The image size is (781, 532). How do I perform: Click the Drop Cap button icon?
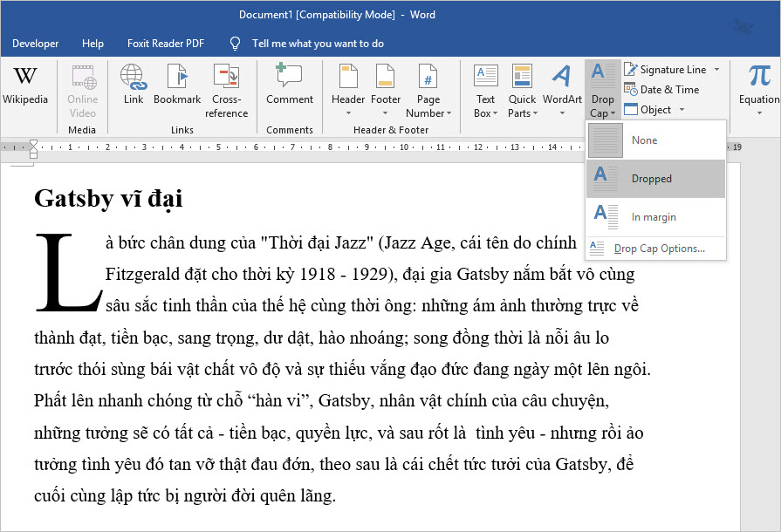point(603,76)
